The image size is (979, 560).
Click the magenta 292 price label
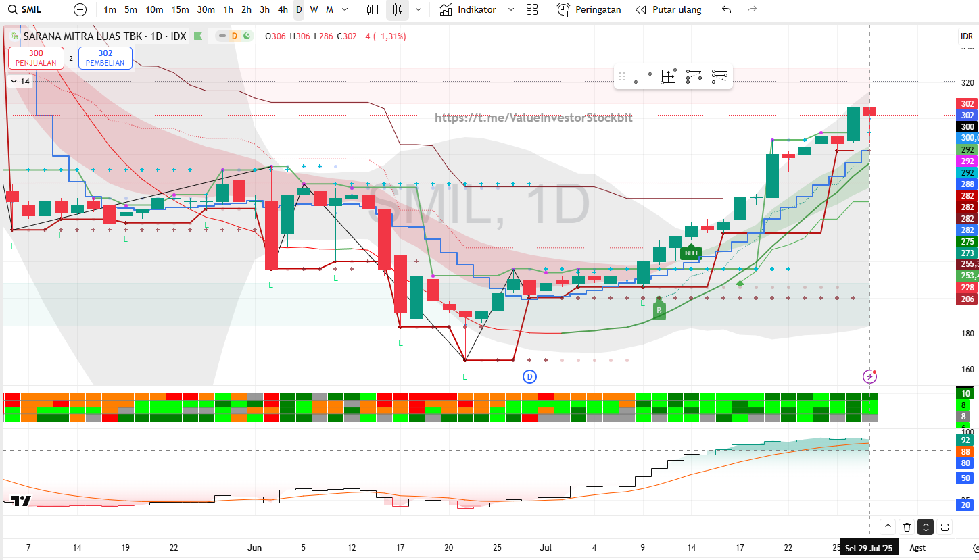(968, 161)
